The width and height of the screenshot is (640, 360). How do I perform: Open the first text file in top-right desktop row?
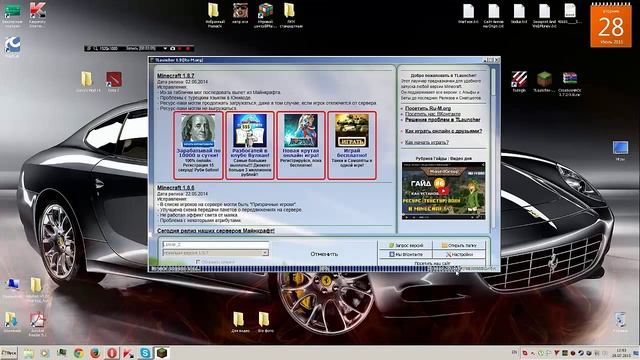click(x=468, y=14)
